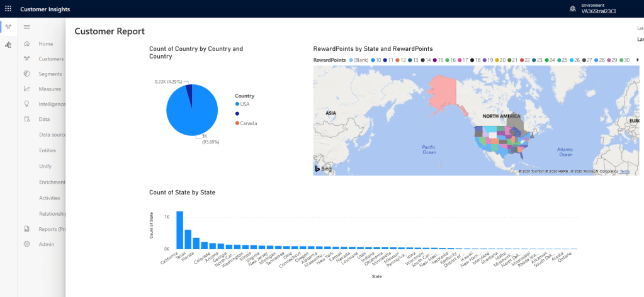This screenshot has width=644, height=297.
Task: Click the hamburger menu icon in sidebar
Action: [27, 26]
